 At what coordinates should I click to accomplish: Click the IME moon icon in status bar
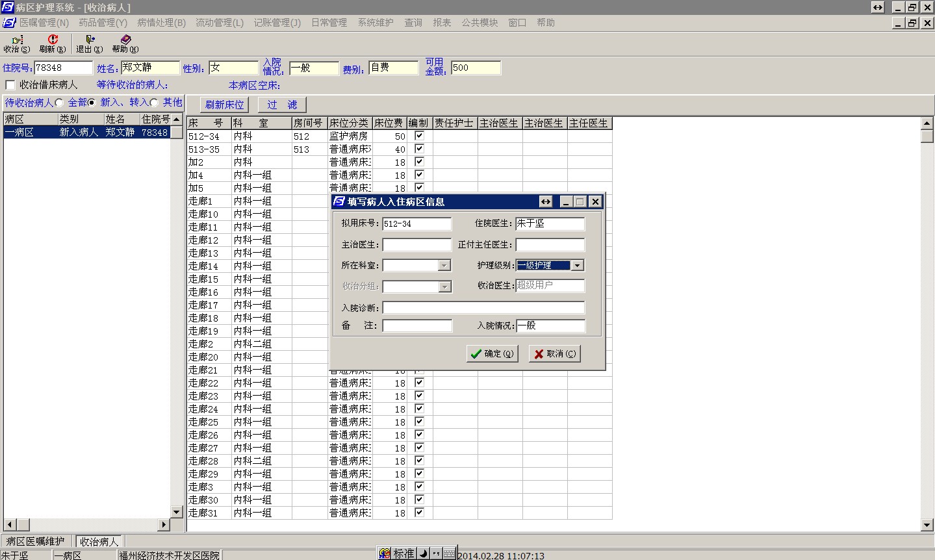point(423,554)
